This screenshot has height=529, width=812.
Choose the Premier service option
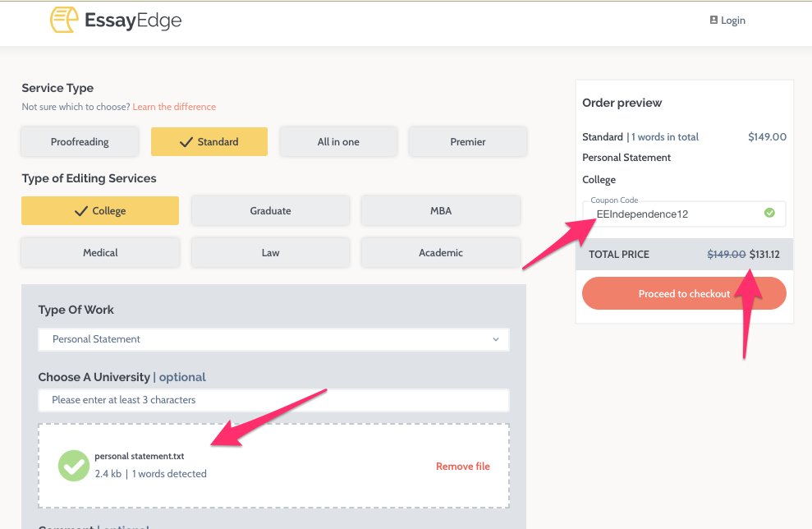[468, 142]
